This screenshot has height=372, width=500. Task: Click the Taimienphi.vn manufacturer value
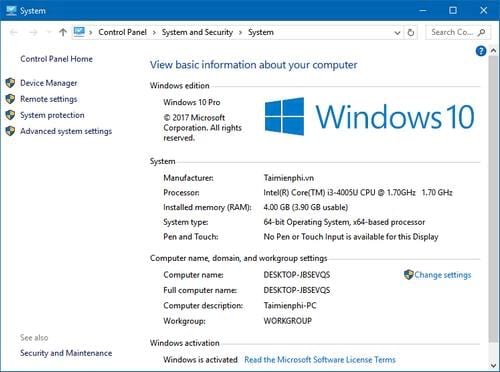(289, 178)
